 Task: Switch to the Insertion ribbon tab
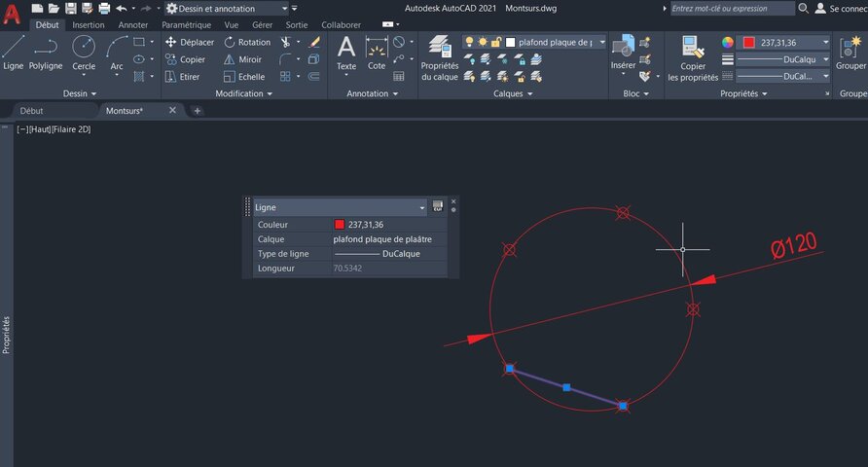click(x=89, y=24)
